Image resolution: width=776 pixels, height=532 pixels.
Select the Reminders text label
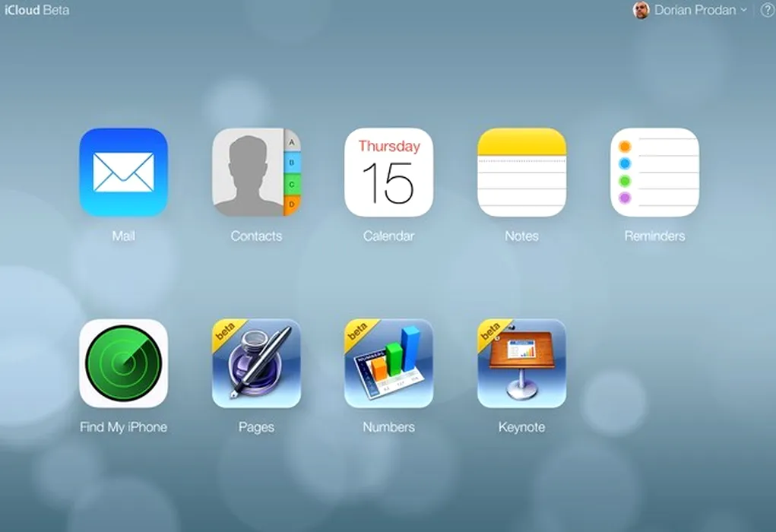point(654,236)
